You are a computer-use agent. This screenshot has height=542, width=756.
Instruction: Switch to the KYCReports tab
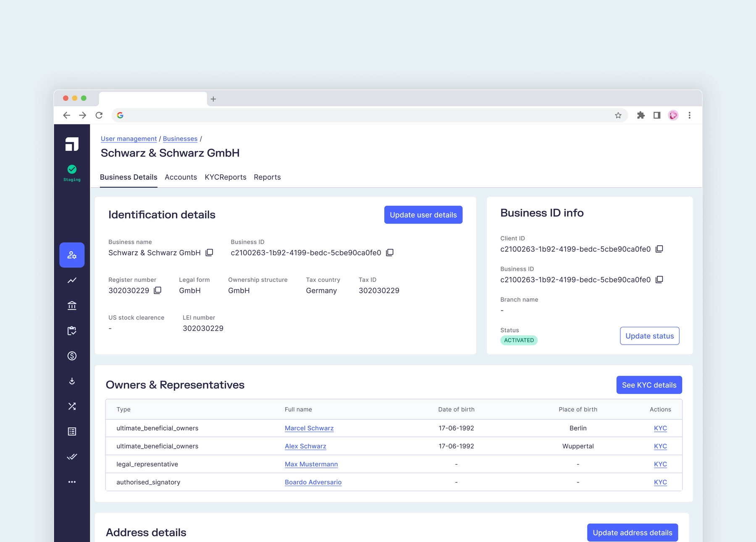tap(226, 177)
